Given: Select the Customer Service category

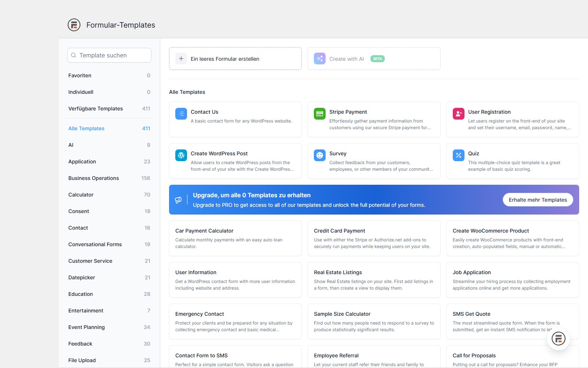Looking at the screenshot, I should (x=109, y=261).
